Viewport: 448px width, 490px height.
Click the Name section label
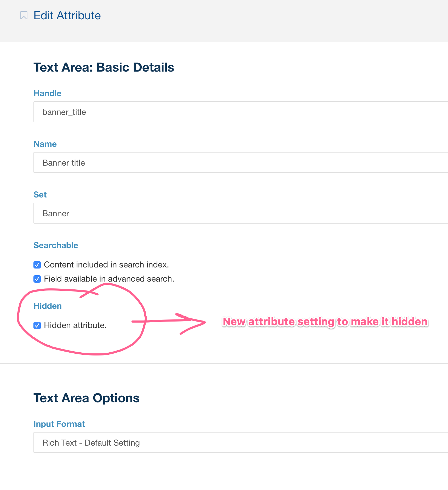click(45, 144)
